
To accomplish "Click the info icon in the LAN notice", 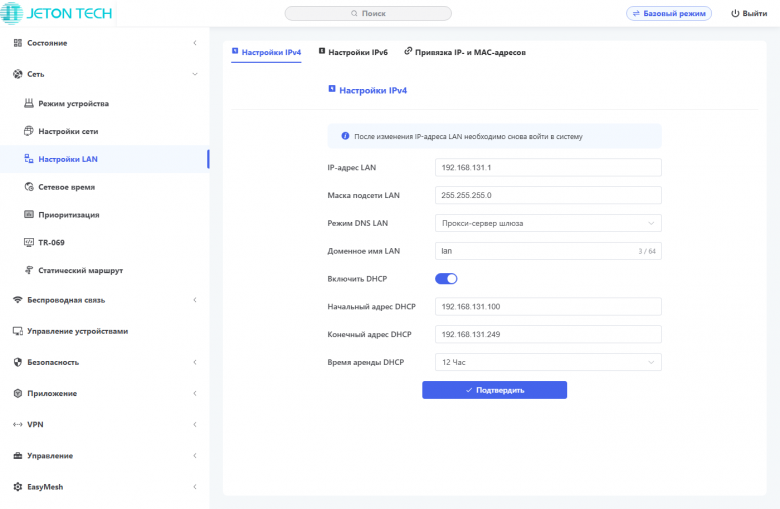I will tap(345, 136).
